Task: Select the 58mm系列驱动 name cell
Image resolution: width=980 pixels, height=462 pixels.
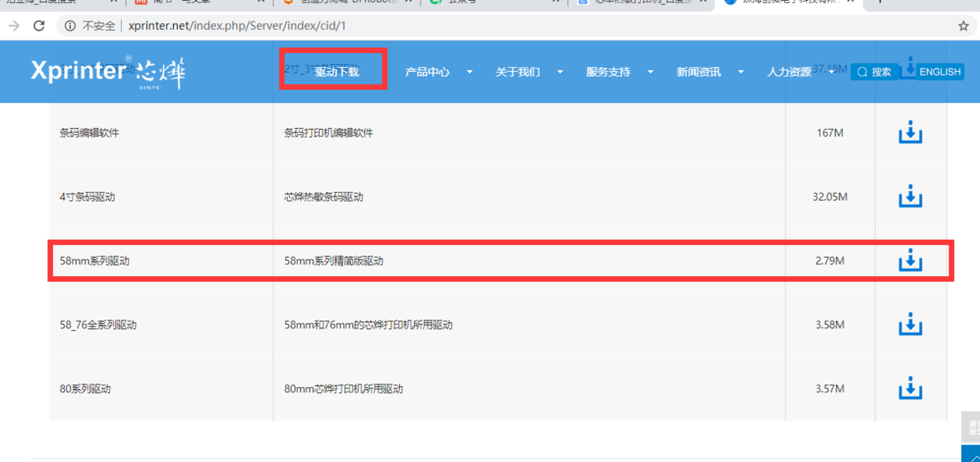Action: (161, 260)
